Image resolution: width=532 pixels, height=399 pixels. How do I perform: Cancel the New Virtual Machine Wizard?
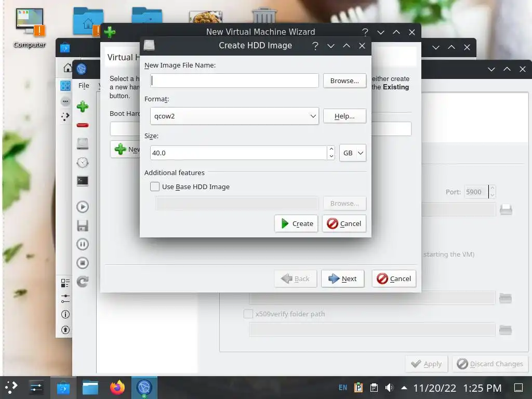[x=394, y=279]
